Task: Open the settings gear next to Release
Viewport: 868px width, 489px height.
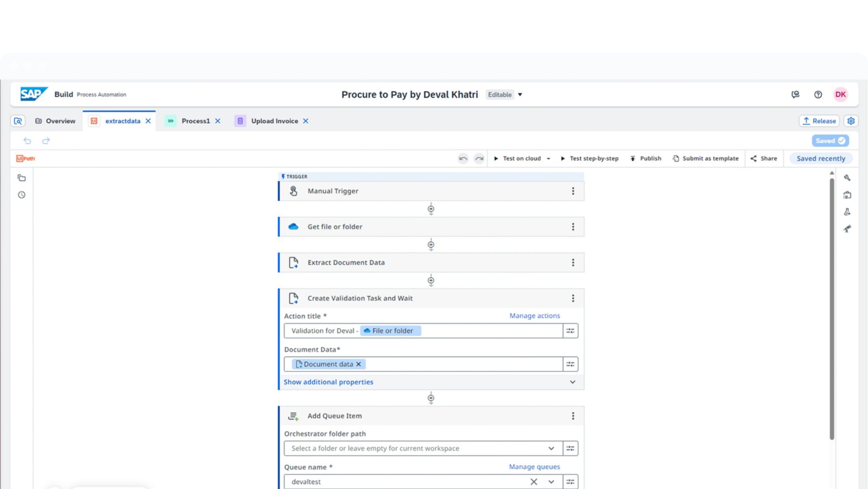Action: (851, 121)
